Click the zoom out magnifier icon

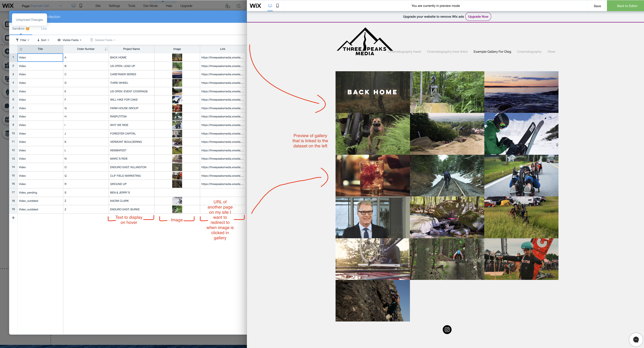click(x=238, y=6)
